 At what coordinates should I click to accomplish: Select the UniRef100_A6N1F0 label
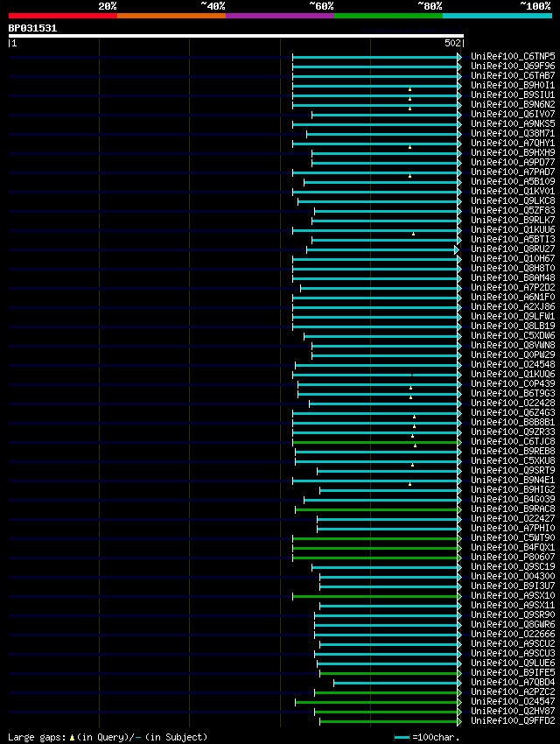(x=513, y=297)
